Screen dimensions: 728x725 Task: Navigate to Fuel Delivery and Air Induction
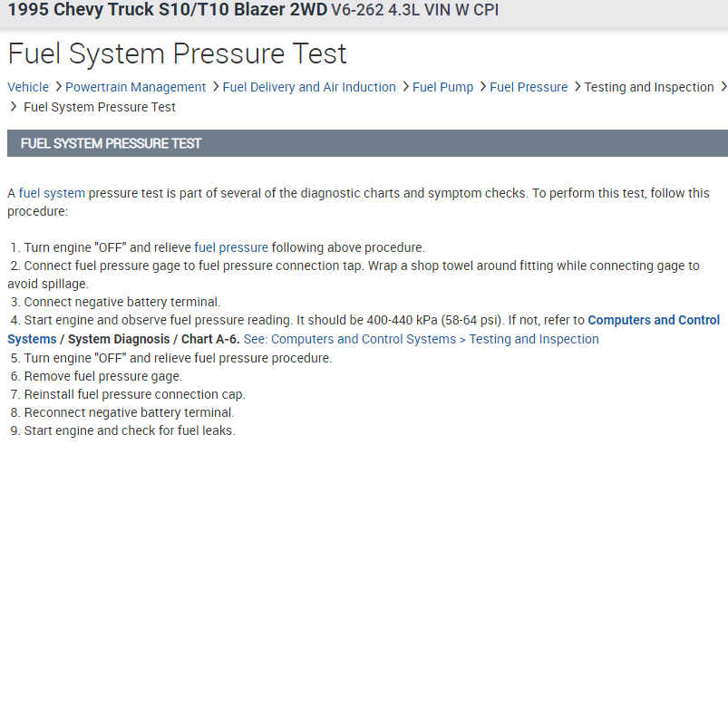309,87
